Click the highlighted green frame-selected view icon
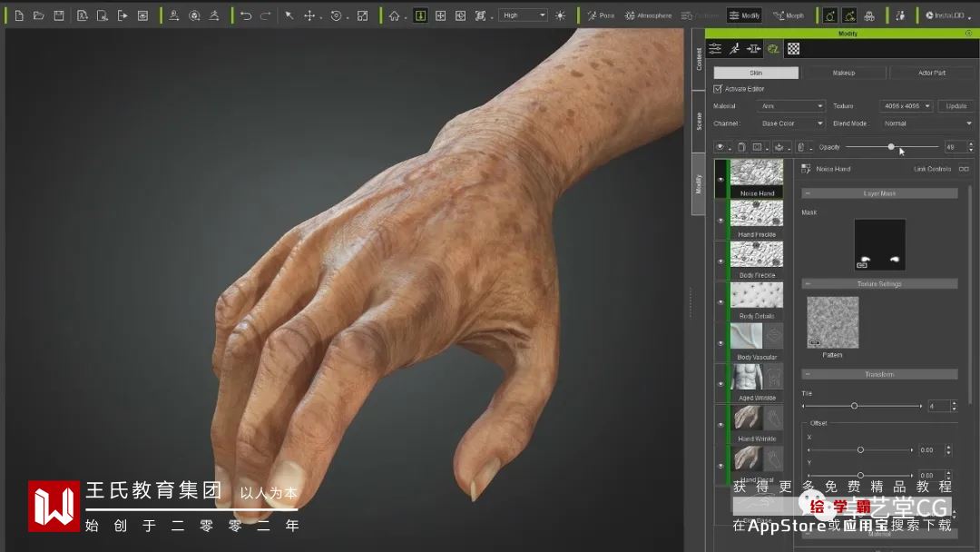 (421, 15)
